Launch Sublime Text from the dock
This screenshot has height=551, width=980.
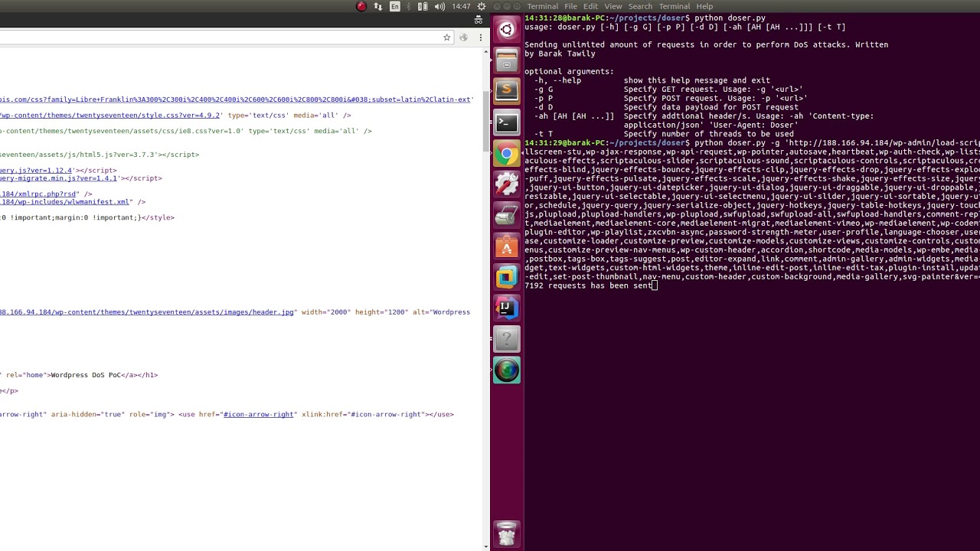pyautogui.click(x=506, y=91)
